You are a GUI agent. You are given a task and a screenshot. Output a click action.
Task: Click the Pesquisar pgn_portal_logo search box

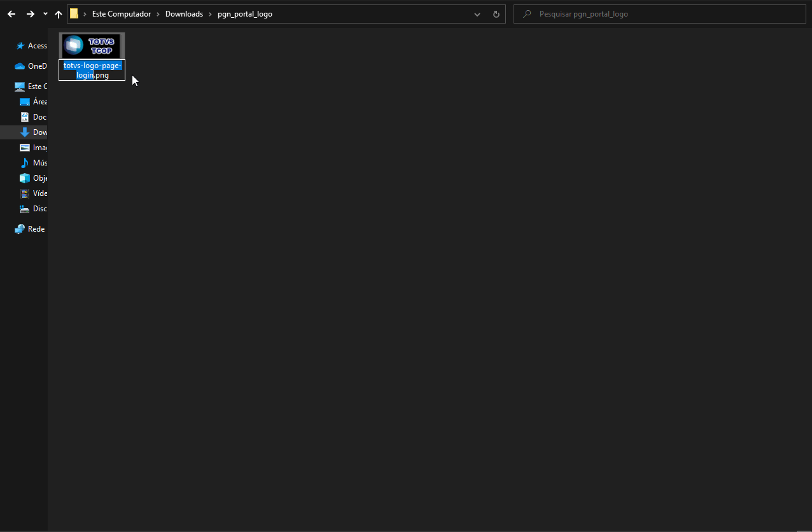[659, 14]
